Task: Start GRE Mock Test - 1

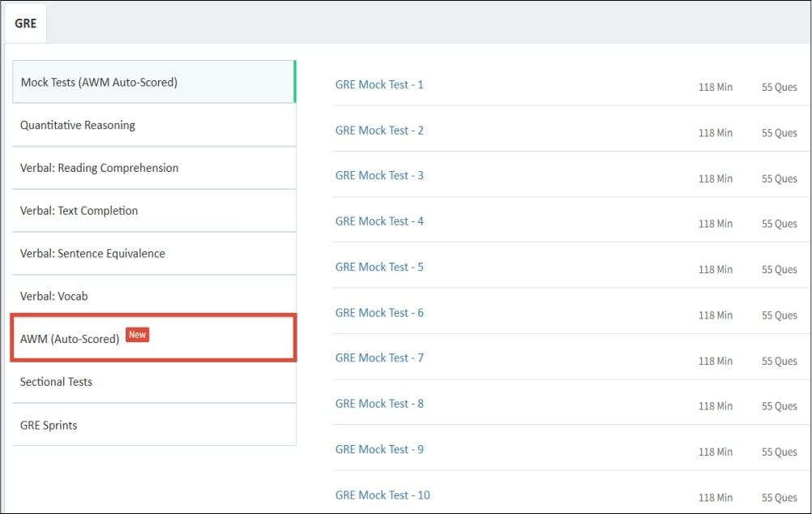Action: click(x=379, y=85)
